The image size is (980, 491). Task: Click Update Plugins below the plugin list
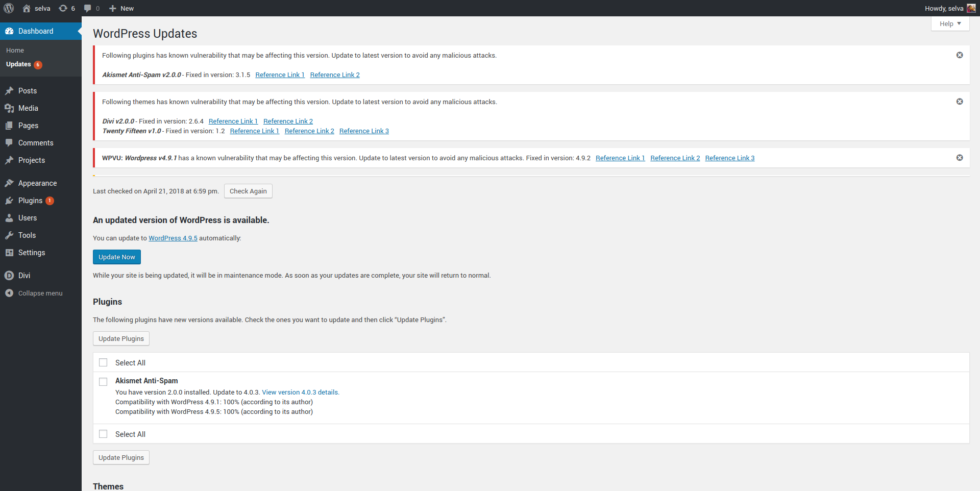pos(121,457)
